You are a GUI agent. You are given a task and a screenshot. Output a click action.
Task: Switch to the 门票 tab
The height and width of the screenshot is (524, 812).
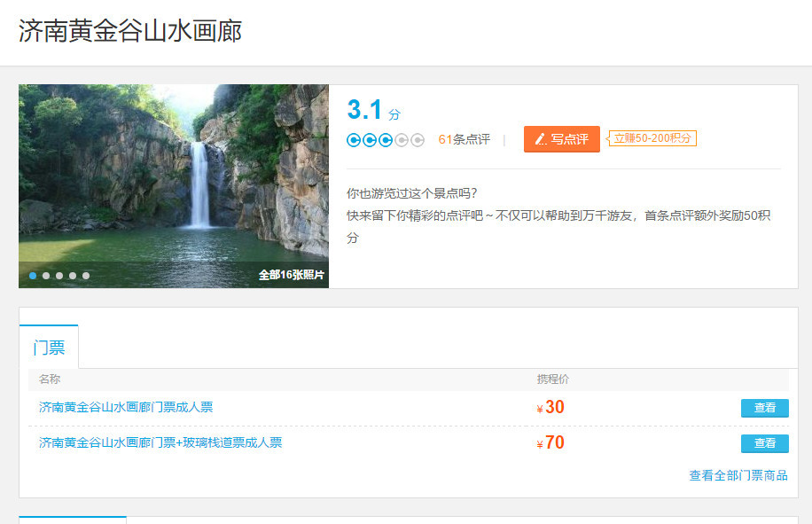pyautogui.click(x=49, y=347)
